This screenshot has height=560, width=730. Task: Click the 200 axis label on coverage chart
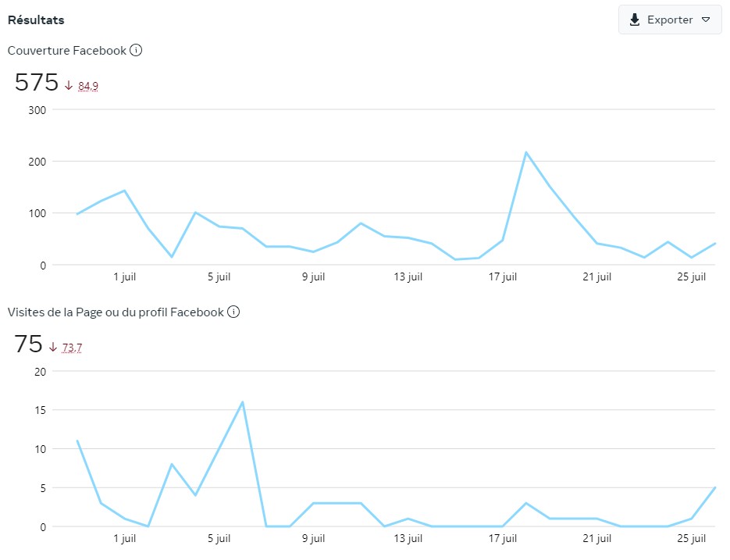tap(37, 162)
